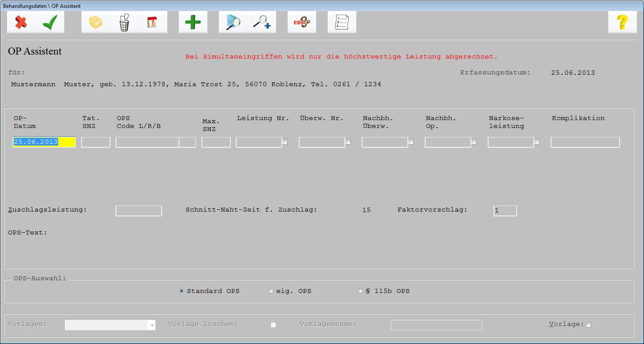
Task: Open document search magnifier icon
Action: pyautogui.click(x=233, y=22)
